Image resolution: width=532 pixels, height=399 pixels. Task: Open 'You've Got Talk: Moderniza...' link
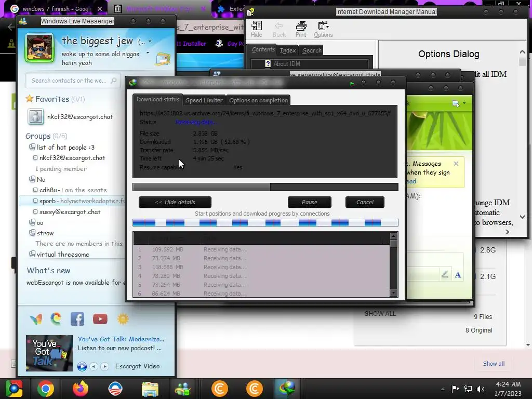click(x=121, y=339)
